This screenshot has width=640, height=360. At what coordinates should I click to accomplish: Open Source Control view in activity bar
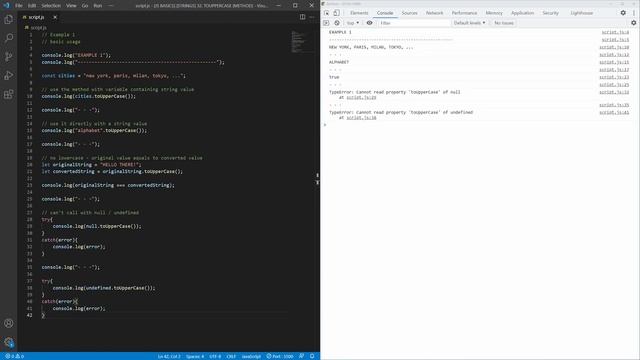pos(9,57)
